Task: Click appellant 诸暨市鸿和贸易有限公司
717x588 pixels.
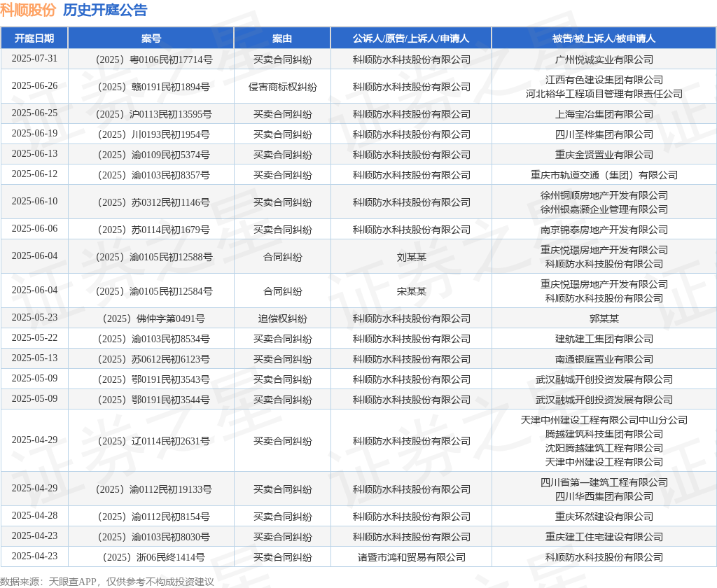Action: [411, 557]
